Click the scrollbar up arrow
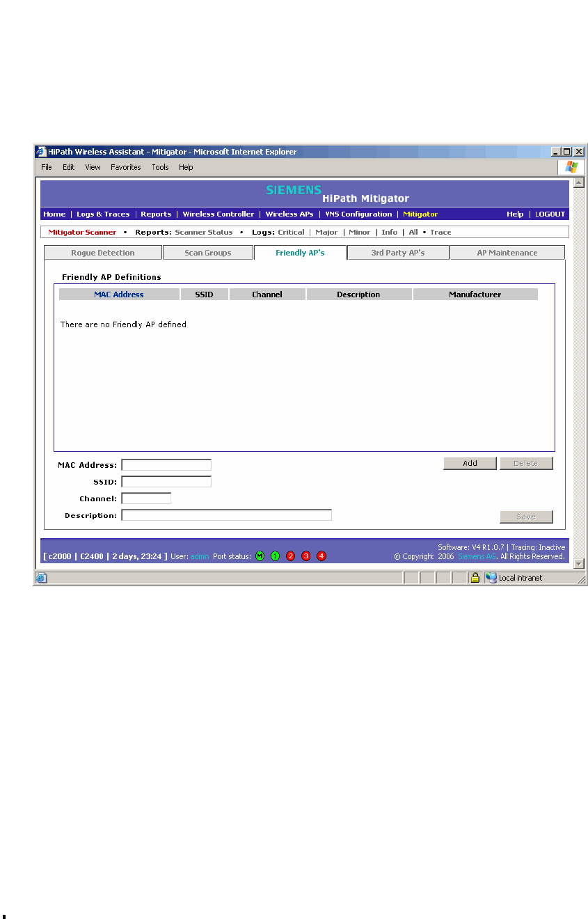 [578, 183]
